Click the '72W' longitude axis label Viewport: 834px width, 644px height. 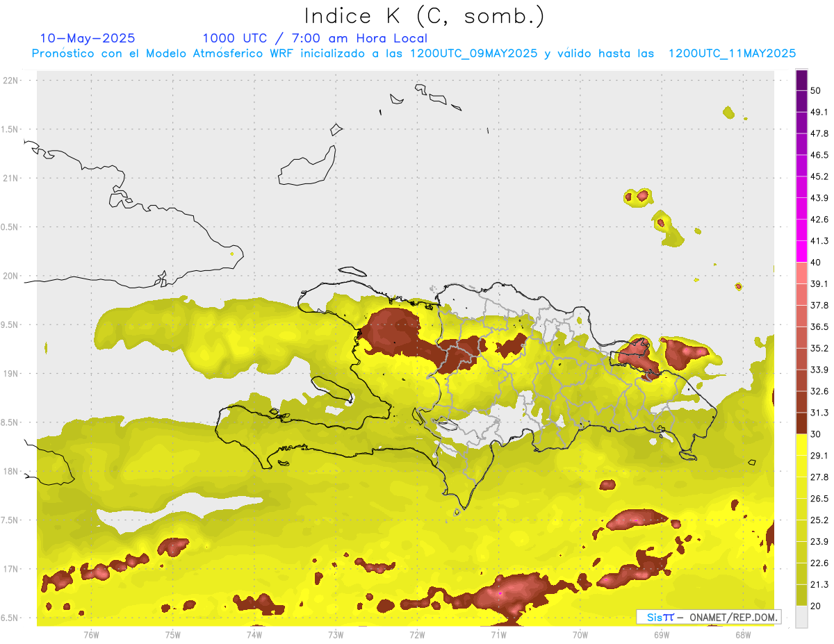[x=417, y=634]
